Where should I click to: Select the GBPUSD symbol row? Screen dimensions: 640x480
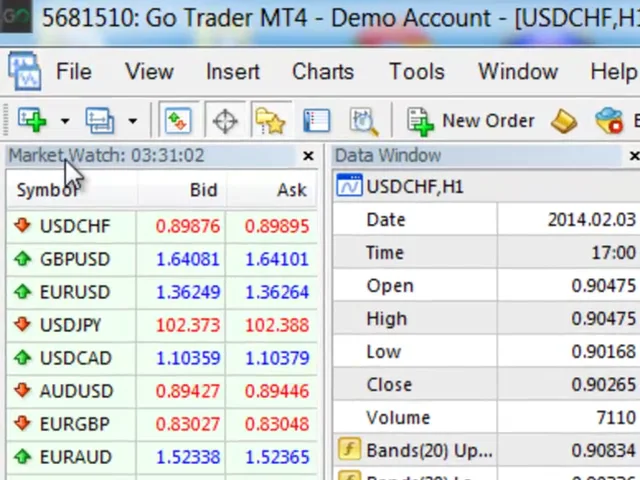pos(162,259)
